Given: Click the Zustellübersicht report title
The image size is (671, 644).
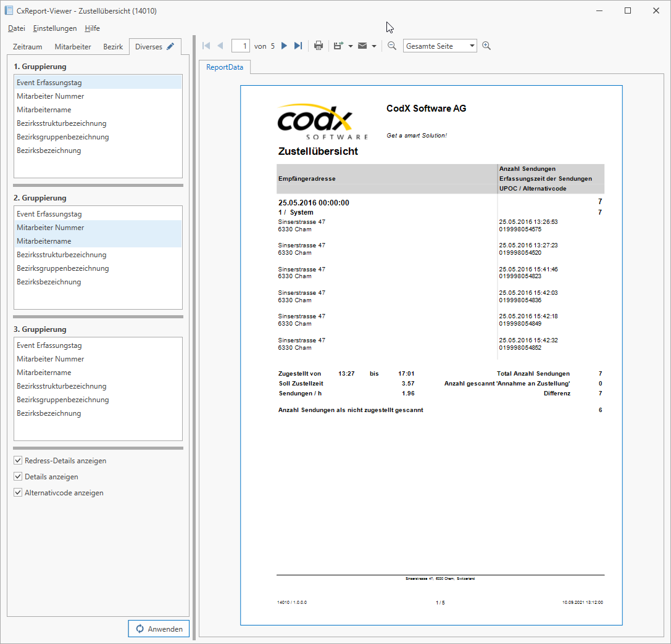Looking at the screenshot, I should 318,151.
